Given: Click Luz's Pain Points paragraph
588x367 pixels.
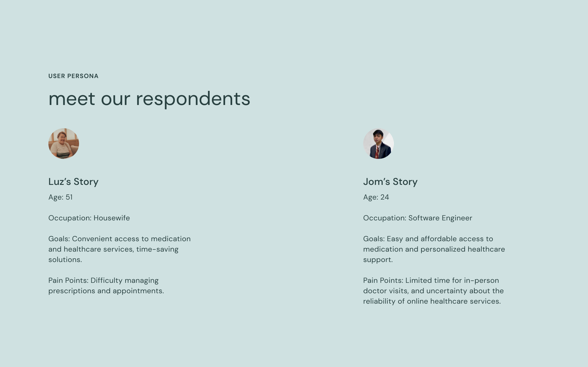Looking at the screenshot, I should (x=106, y=286).
